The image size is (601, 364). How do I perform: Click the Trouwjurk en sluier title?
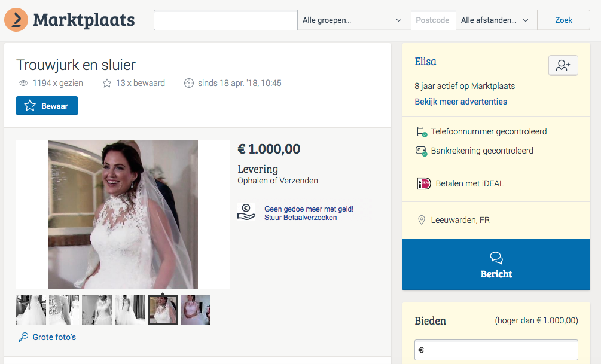pyautogui.click(x=76, y=65)
